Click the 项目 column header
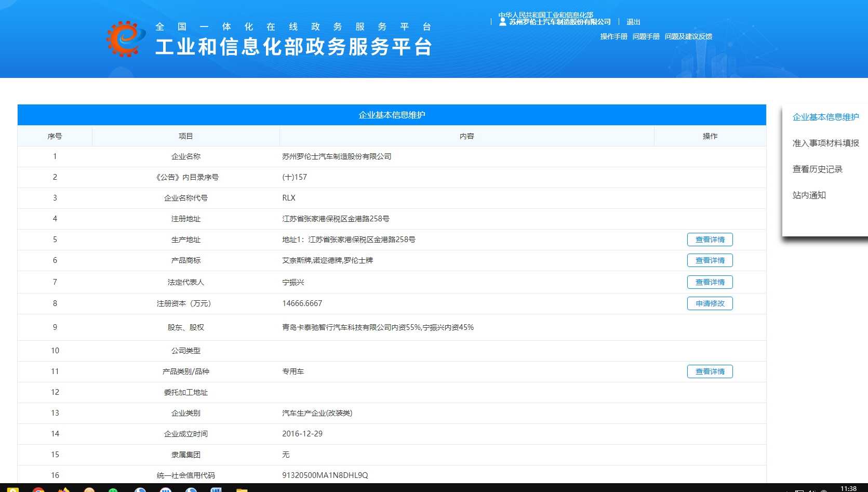Screen dimensions: 868x492 185,136
